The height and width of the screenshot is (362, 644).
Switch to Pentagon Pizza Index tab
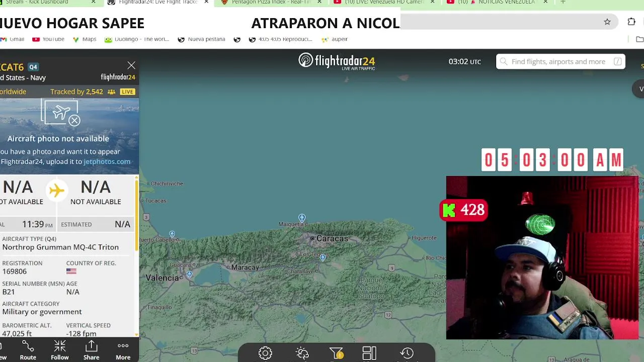tap(272, 2)
